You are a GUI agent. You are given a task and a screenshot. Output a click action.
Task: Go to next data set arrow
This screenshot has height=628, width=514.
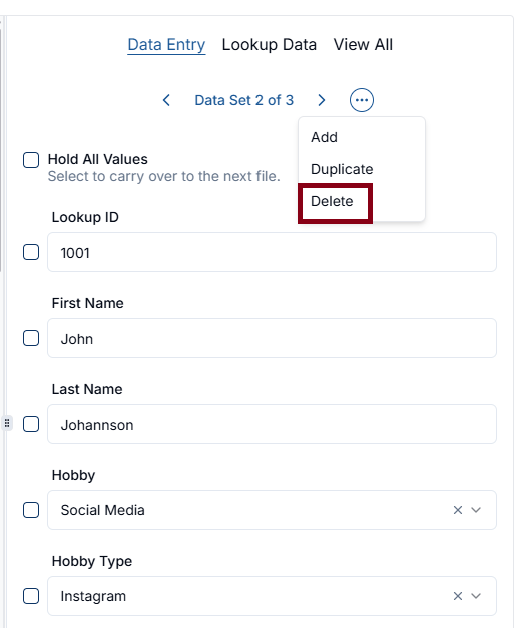pyautogui.click(x=321, y=100)
